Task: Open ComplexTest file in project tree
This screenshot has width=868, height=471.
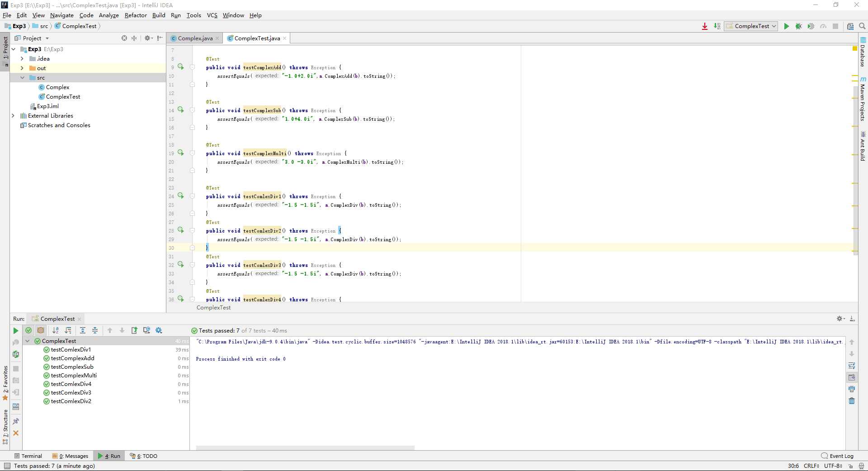Action: [63, 97]
